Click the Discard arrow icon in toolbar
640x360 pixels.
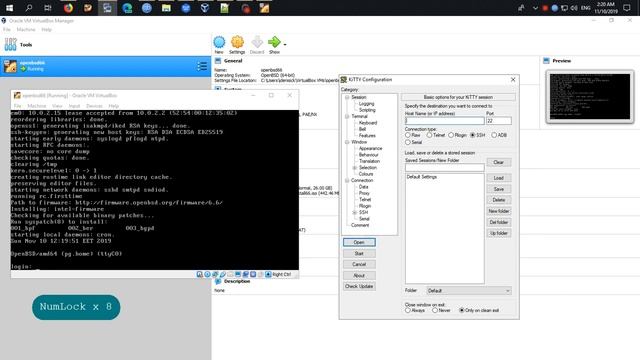(x=257, y=42)
